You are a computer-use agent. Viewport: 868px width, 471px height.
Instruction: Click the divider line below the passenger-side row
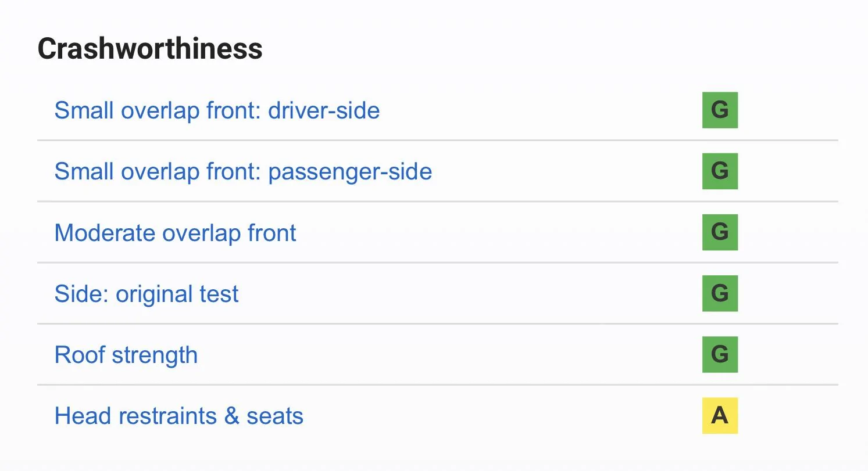pos(438,202)
